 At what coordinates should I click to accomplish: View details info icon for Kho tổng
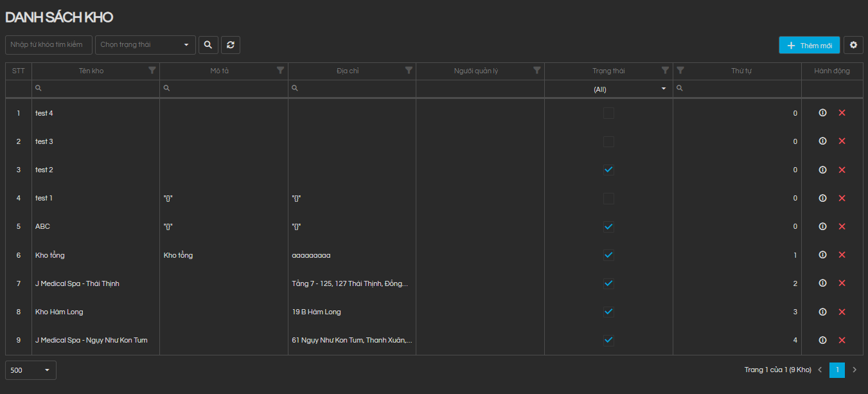point(822,255)
